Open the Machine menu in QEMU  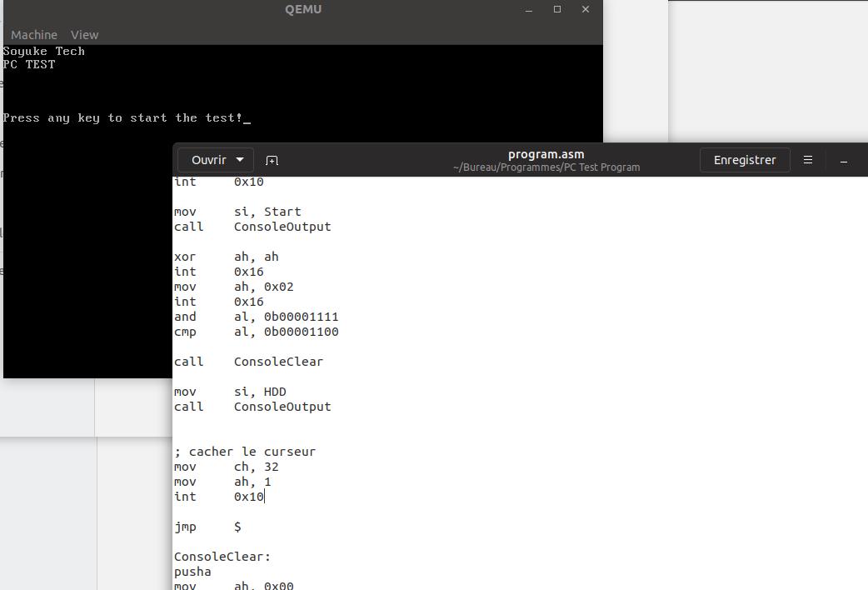coord(33,35)
